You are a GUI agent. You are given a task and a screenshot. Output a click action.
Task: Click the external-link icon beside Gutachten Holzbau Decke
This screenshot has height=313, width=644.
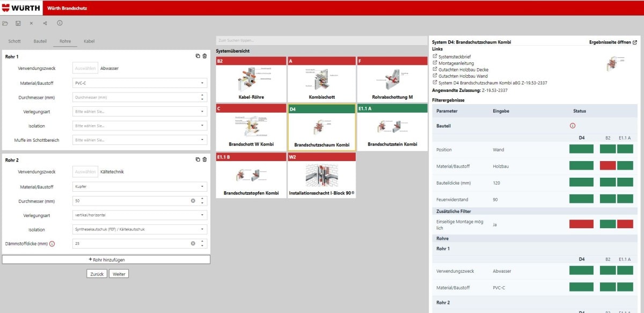pyautogui.click(x=435, y=70)
